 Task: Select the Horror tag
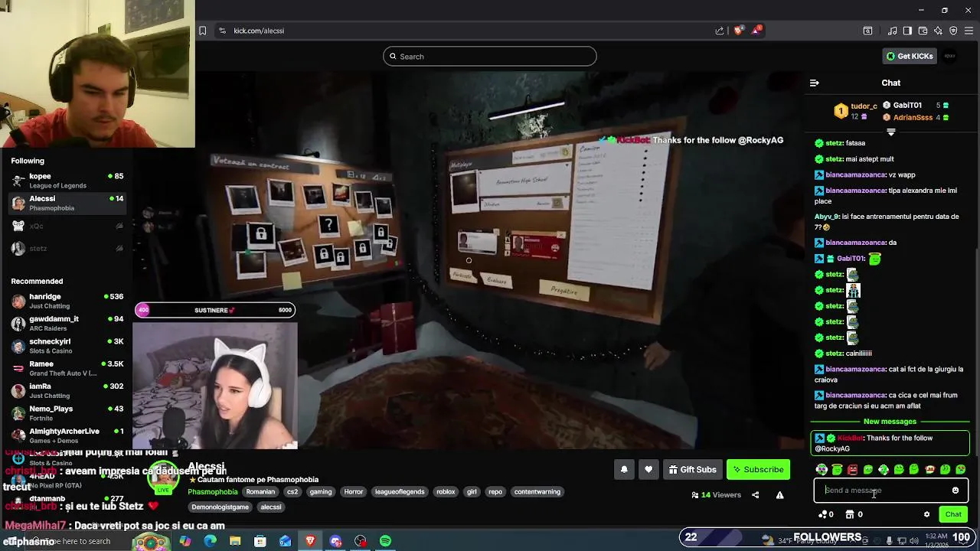click(354, 492)
